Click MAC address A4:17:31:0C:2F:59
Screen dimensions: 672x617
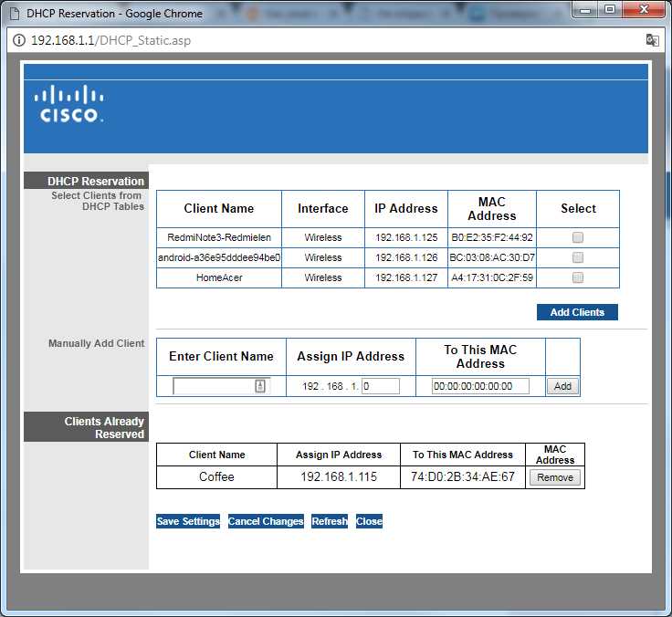[492, 277]
